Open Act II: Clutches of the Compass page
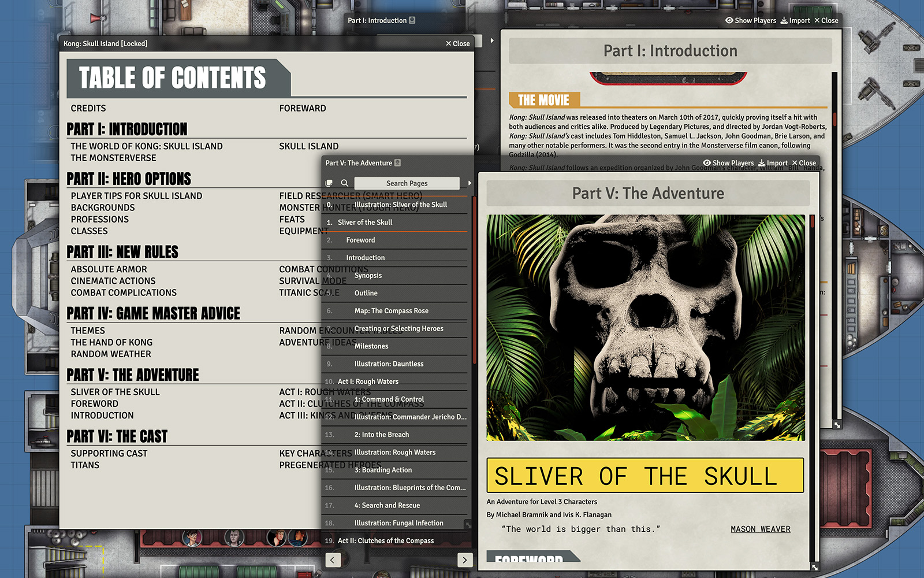924x578 pixels. [x=394, y=541]
